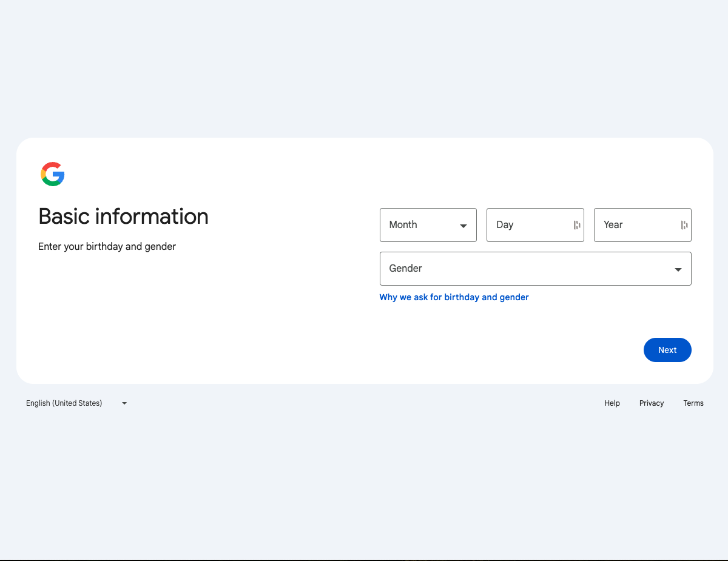Go to the Privacy page
This screenshot has height=561, width=728.
(x=652, y=403)
